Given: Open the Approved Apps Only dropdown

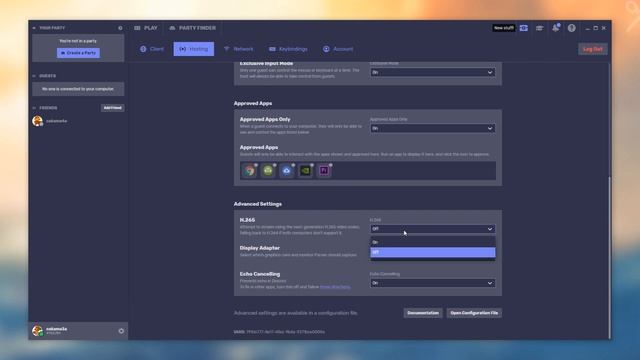Looking at the screenshot, I should point(433,128).
